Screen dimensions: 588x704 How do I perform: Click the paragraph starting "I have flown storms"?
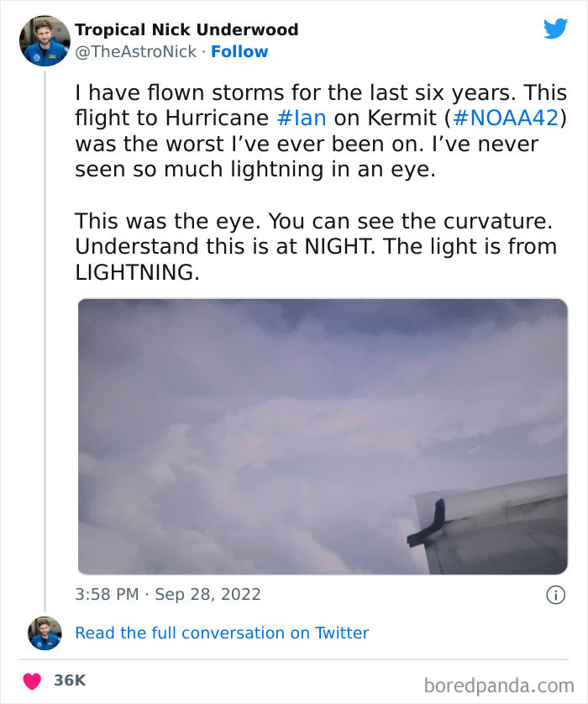pos(320,131)
